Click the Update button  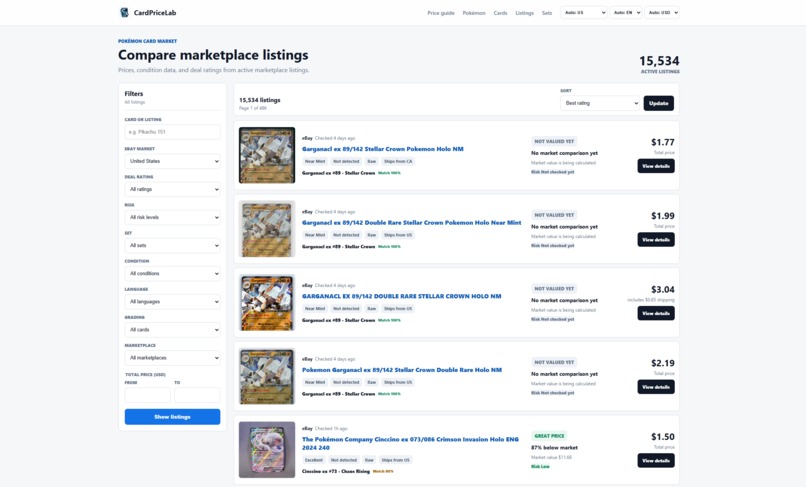[x=658, y=103]
